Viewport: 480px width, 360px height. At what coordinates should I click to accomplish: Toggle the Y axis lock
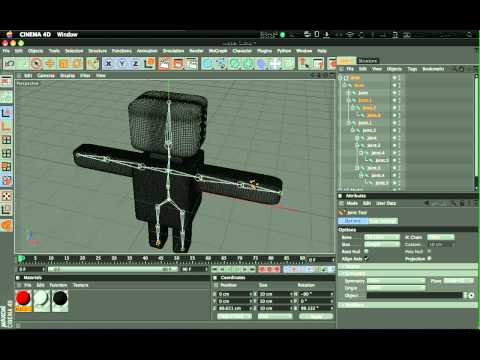[122, 63]
